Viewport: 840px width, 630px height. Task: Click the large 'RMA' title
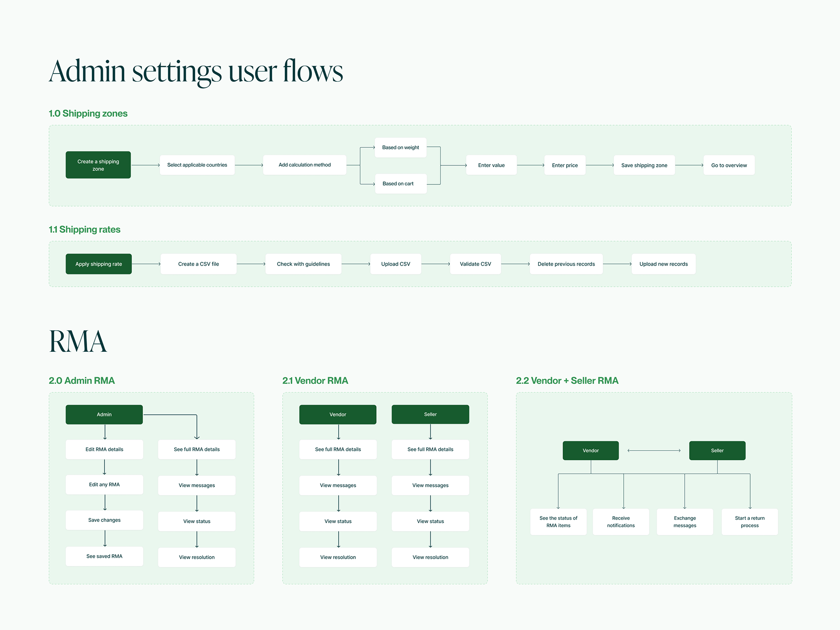point(78,341)
